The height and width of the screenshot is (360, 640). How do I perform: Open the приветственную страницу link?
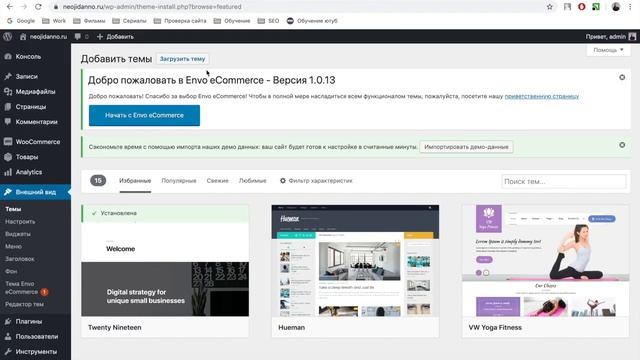[542, 96]
